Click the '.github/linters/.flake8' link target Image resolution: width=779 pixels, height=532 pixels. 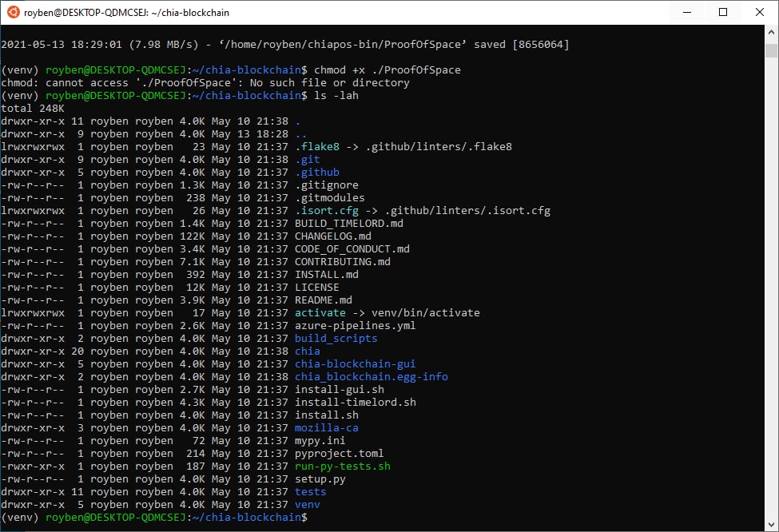click(x=438, y=146)
